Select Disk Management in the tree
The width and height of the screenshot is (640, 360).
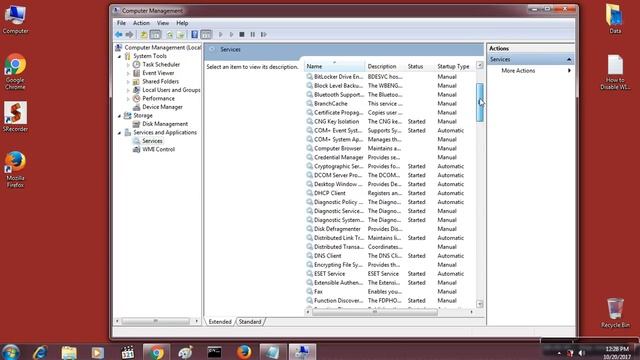pyautogui.click(x=165, y=124)
